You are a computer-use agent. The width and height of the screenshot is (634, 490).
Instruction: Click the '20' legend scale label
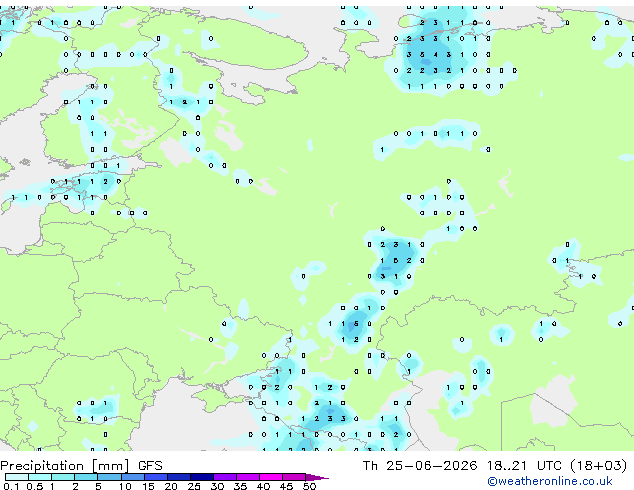171,486
